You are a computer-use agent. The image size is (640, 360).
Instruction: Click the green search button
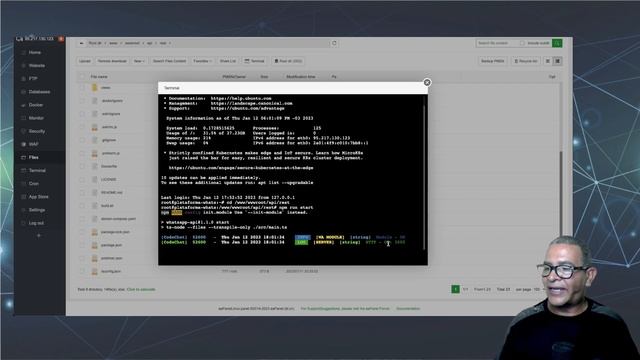coord(557,43)
